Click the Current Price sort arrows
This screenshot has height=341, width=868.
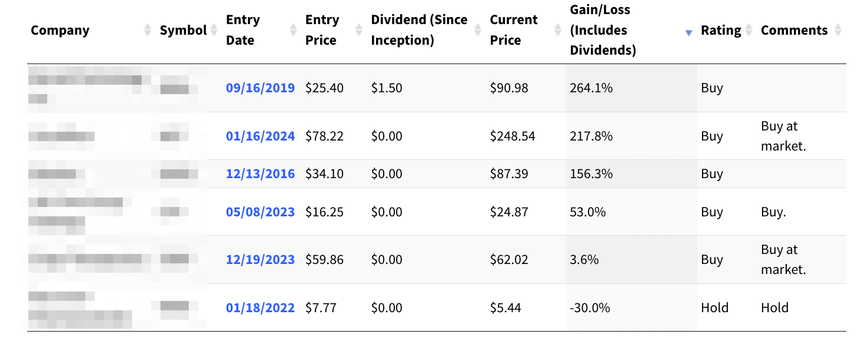pos(558,30)
